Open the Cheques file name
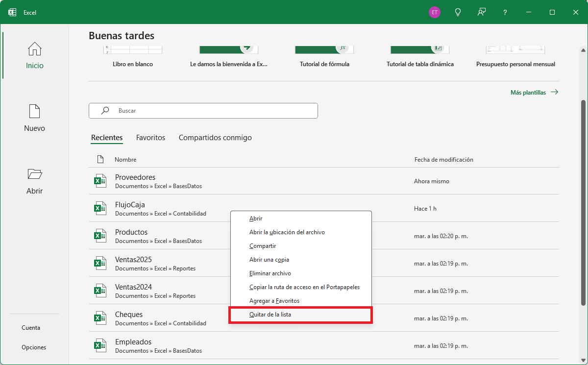This screenshot has height=365, width=588. pyautogui.click(x=129, y=315)
